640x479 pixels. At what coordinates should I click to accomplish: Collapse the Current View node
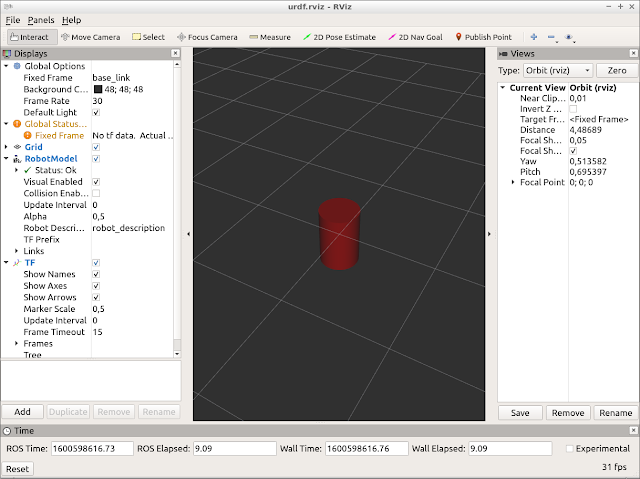[503, 88]
